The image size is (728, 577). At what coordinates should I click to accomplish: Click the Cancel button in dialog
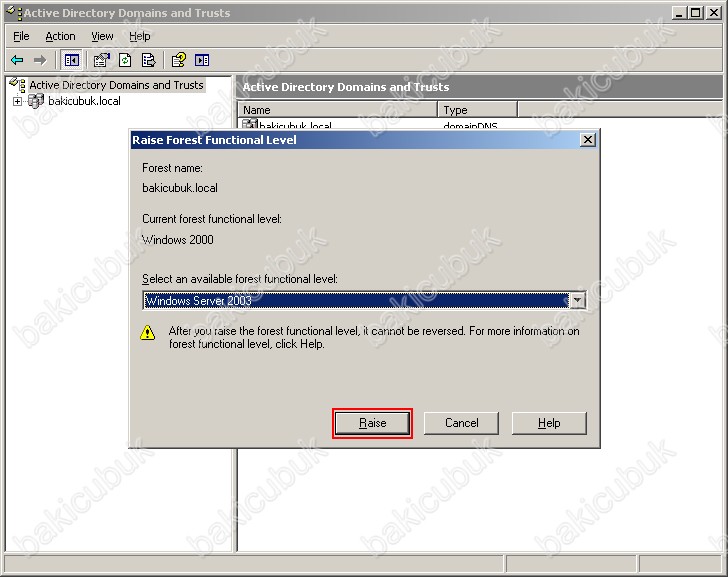tap(462, 423)
